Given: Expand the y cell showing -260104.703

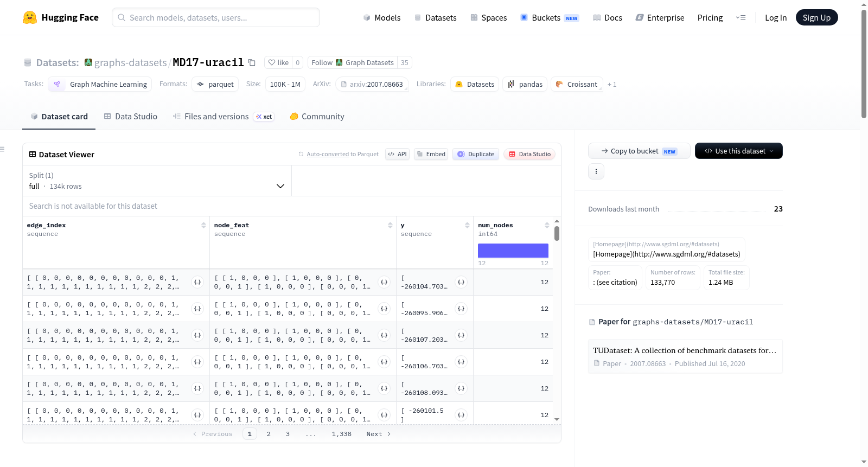Looking at the screenshot, I should point(461,282).
